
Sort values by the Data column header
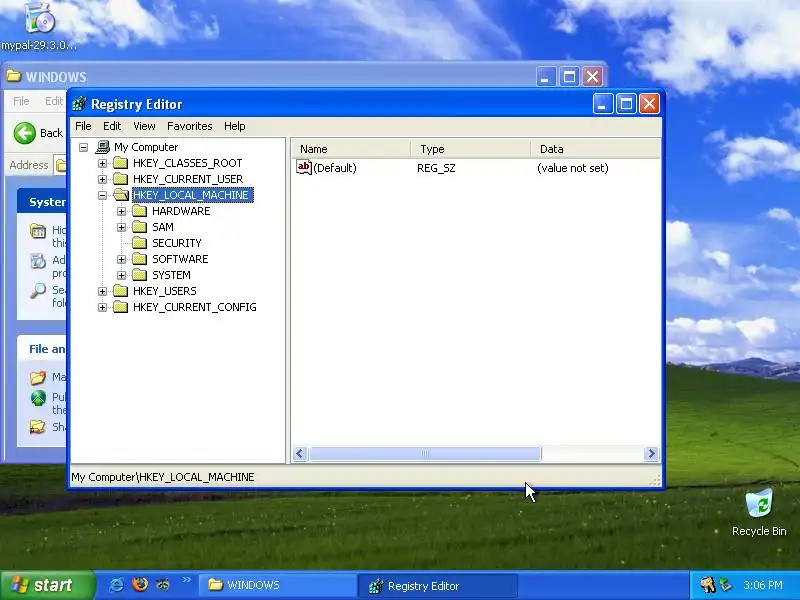tap(595, 149)
